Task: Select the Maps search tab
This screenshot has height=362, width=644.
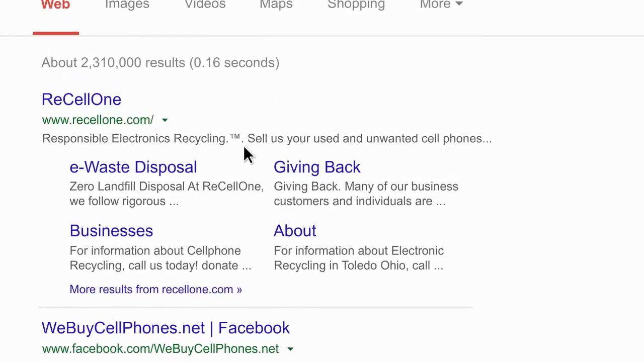Action: click(x=276, y=6)
